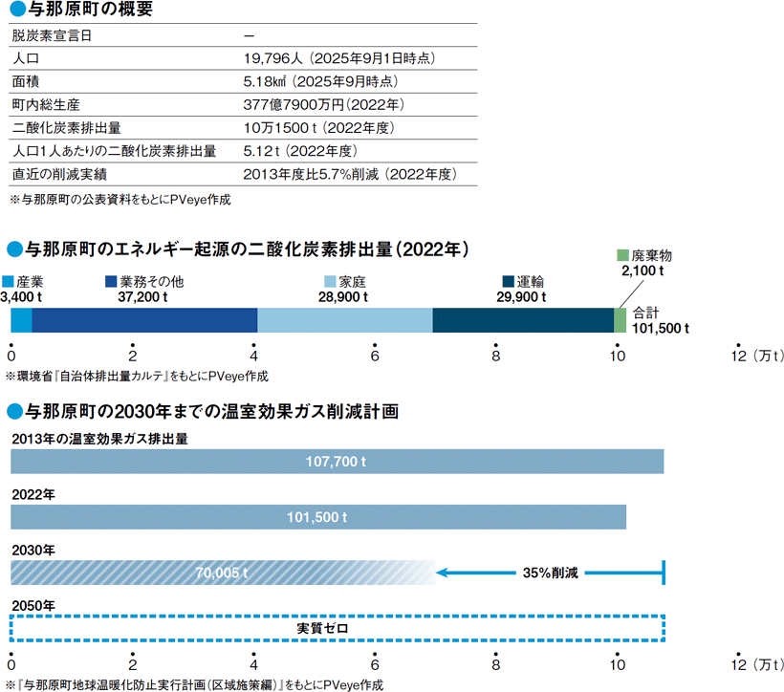Click the 運輸 segment of the stacked bar

(523, 320)
